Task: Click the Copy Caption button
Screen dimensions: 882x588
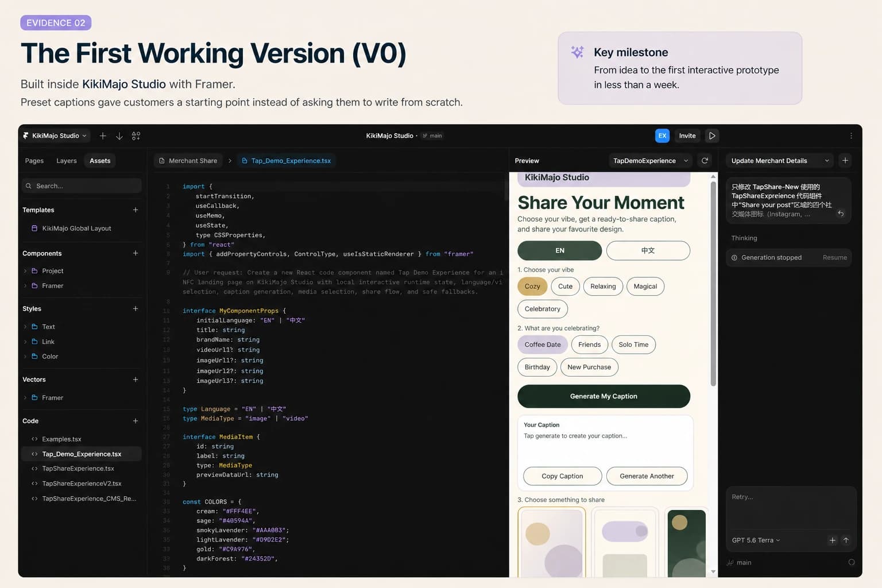Action: point(562,476)
